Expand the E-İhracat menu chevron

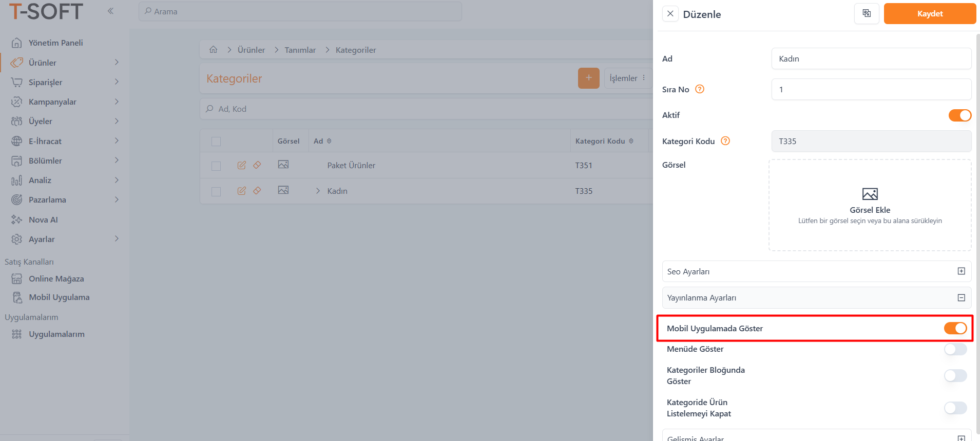pos(117,141)
